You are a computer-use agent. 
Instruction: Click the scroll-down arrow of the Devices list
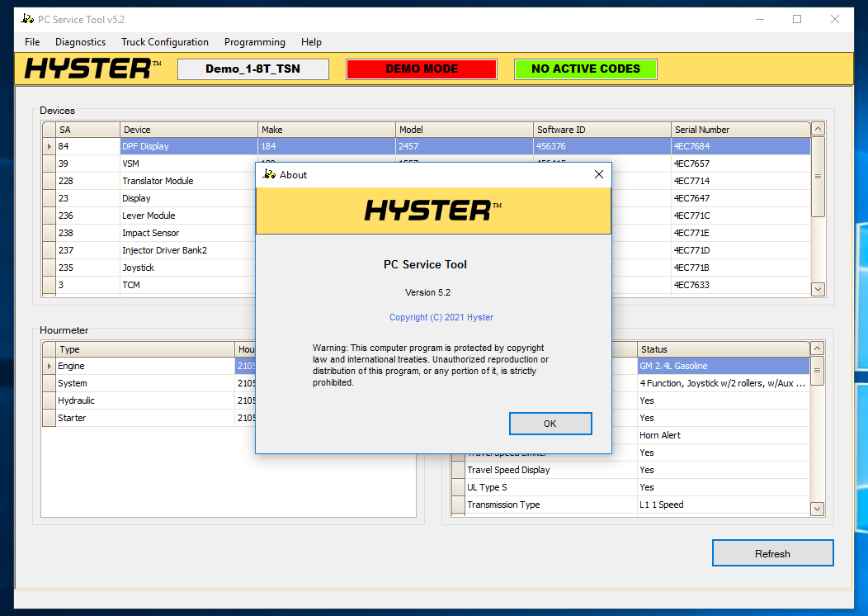point(817,290)
